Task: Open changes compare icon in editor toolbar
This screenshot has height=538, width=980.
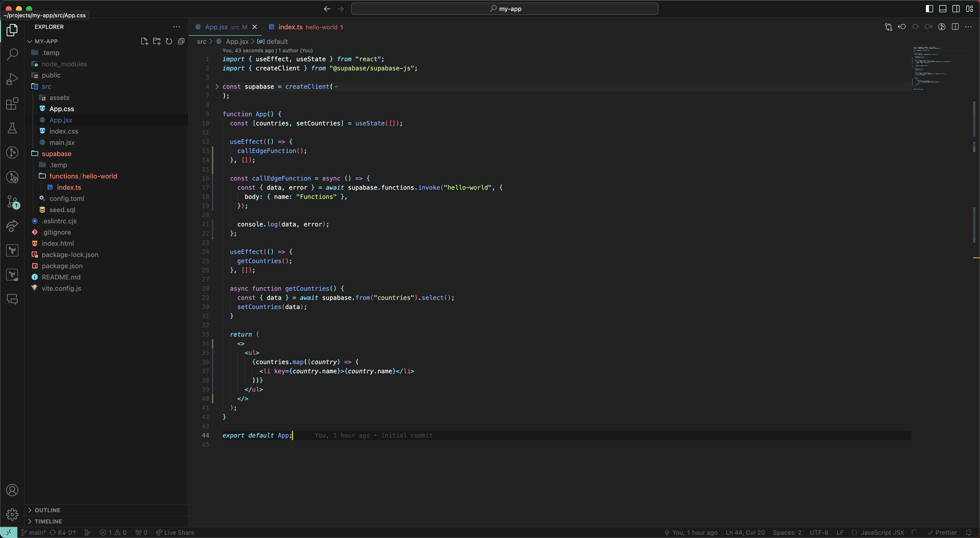Action: point(888,27)
